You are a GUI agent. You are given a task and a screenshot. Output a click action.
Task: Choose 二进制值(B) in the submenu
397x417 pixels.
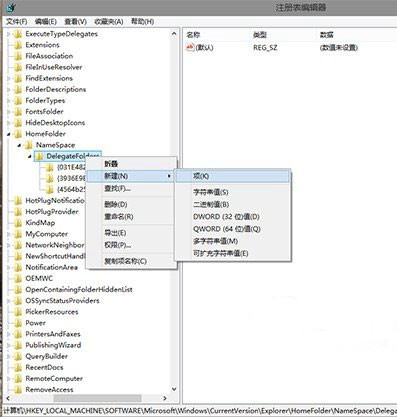(233, 204)
